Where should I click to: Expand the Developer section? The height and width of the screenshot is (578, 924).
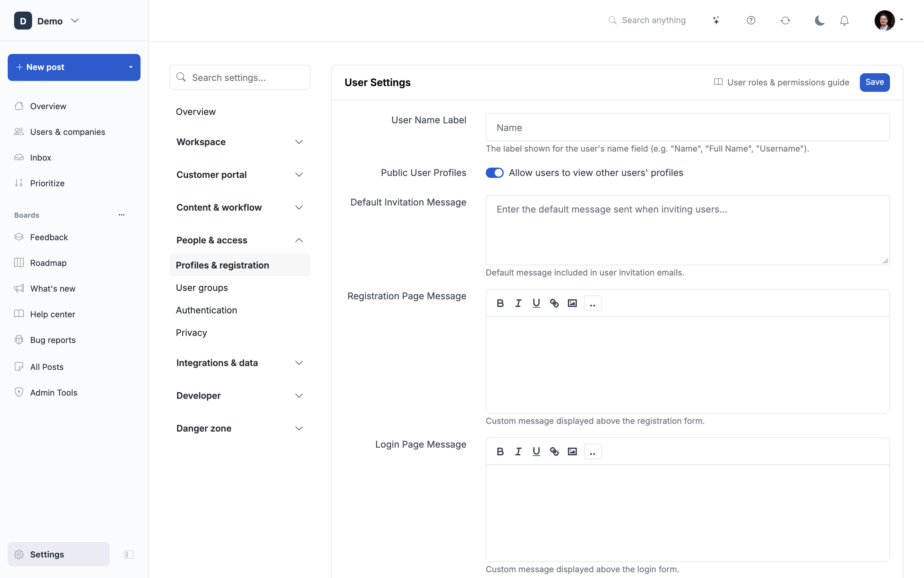pyautogui.click(x=240, y=396)
